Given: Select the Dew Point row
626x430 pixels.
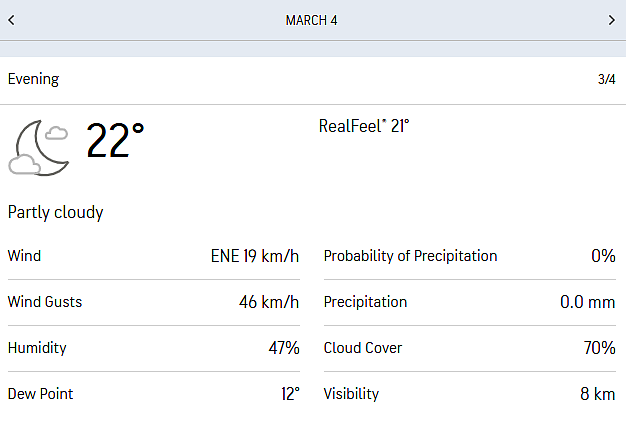Looking at the screenshot, I should point(154,394).
